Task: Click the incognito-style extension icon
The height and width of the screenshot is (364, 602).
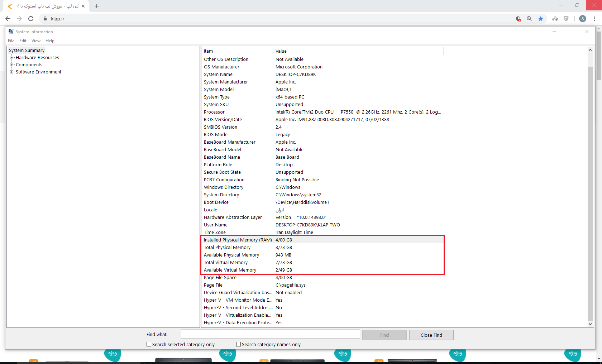Action: pos(555,19)
